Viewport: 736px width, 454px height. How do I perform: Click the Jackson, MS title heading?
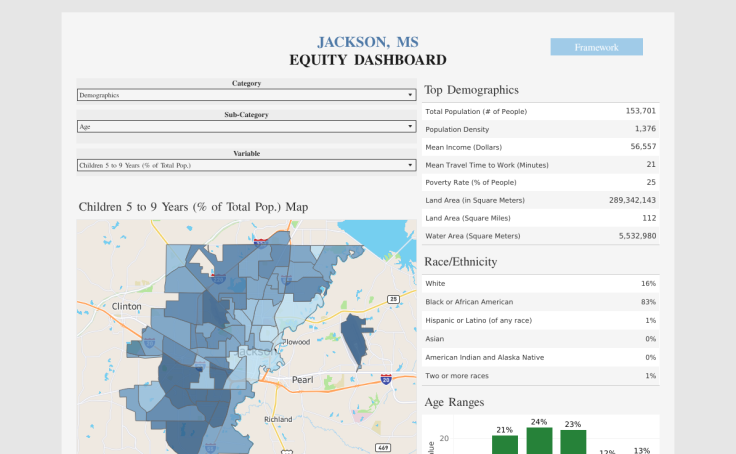(367, 42)
